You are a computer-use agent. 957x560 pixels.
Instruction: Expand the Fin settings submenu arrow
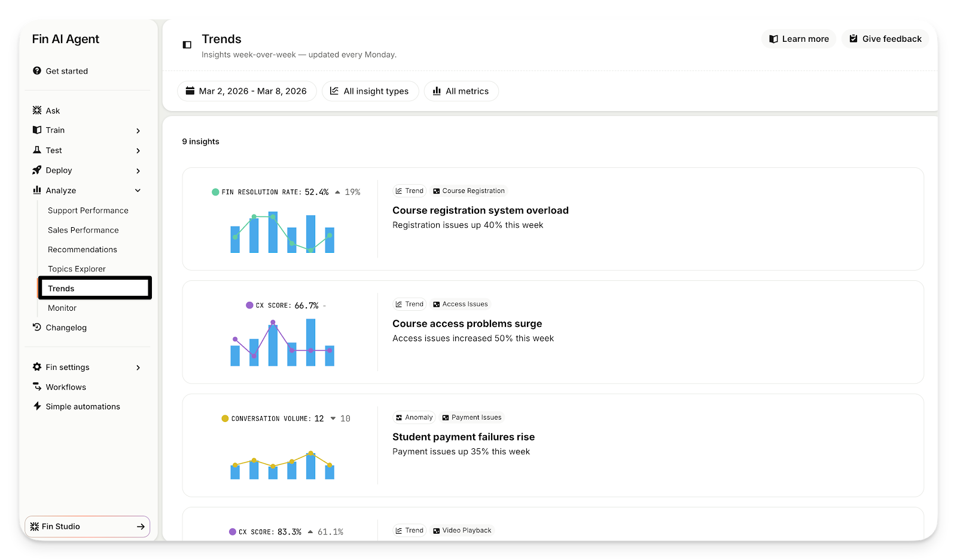(138, 368)
